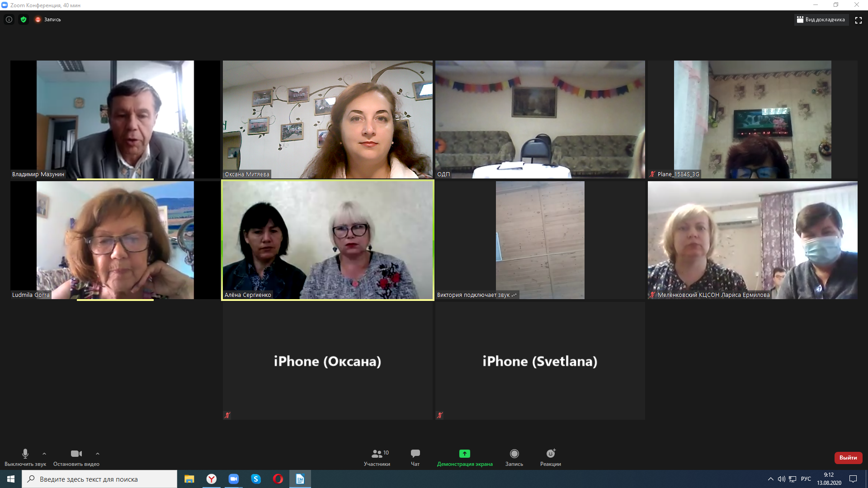Show hidden system tray icons
The image size is (868, 488).
[770, 479]
